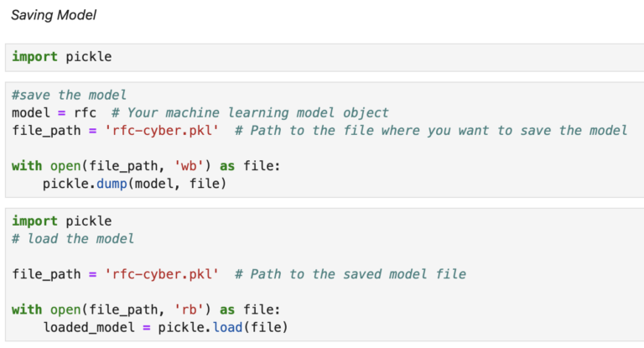Click the "with" keyword in the save cell
Viewport: 644px width, 348px height.
[27, 166]
